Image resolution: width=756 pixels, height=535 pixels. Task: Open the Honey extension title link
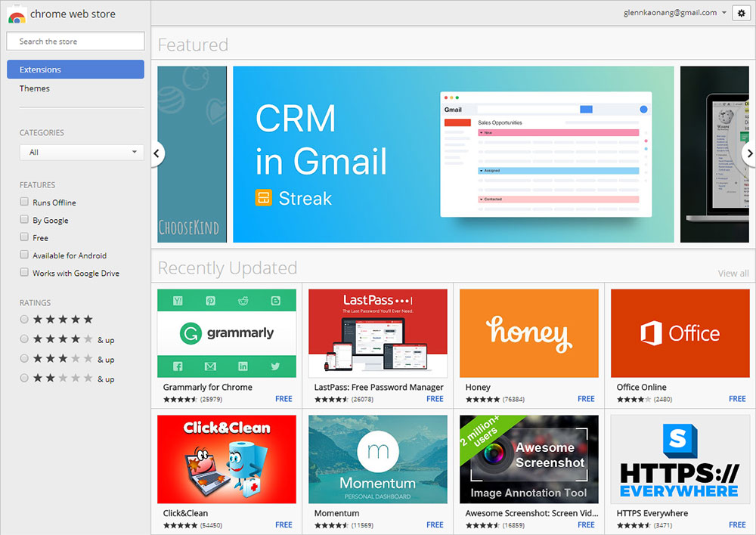pos(478,387)
